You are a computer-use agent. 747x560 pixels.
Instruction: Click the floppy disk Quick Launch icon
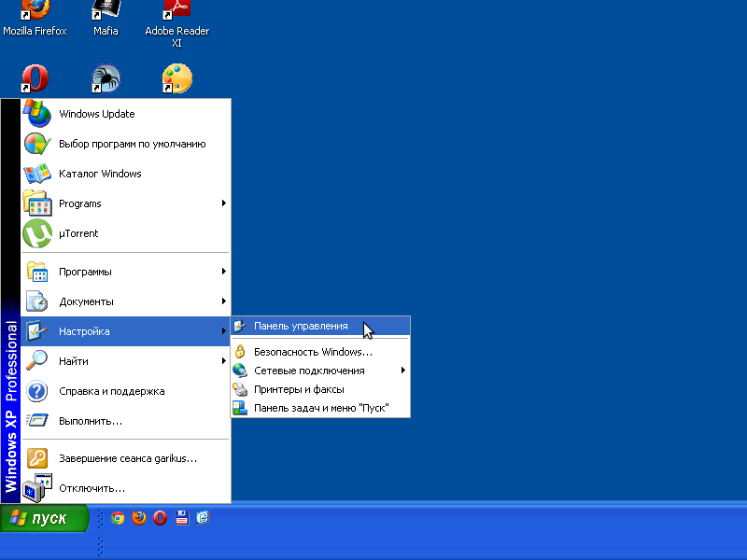click(181, 518)
